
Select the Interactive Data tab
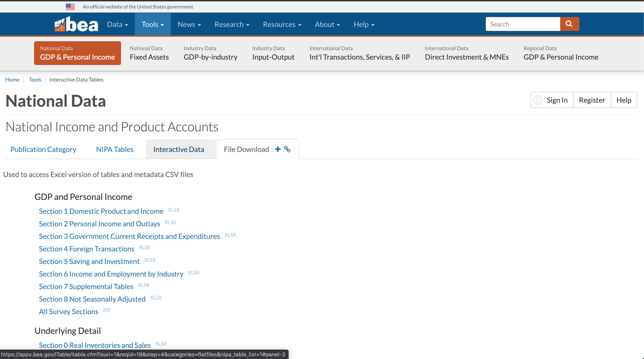(x=179, y=149)
